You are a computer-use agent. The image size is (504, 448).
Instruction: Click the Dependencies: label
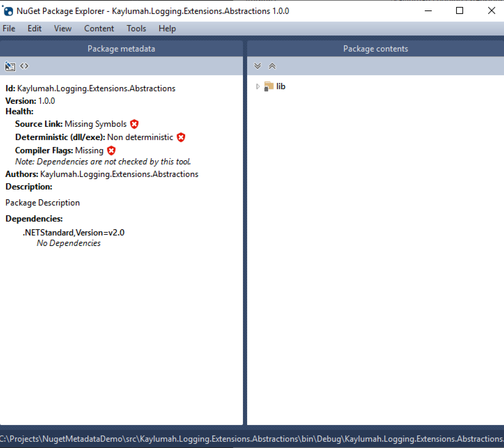(x=34, y=219)
